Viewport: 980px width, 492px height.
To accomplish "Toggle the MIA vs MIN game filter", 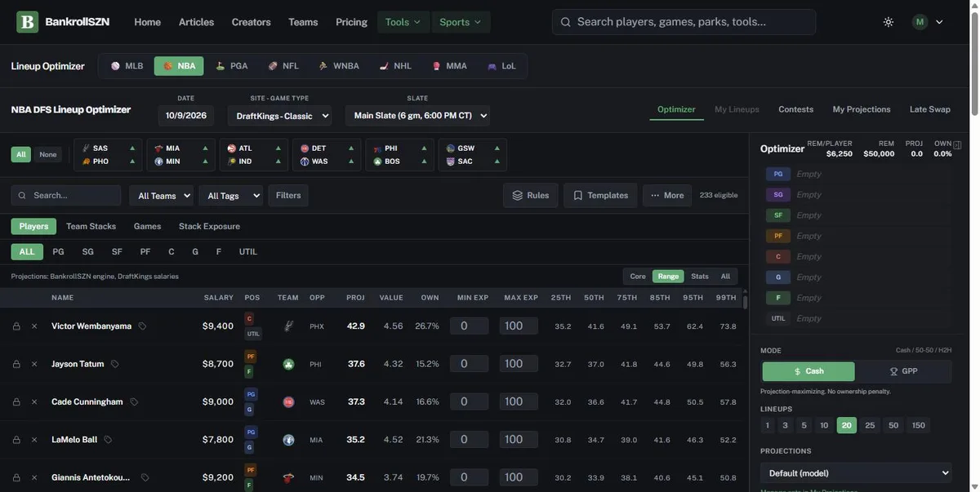I will click(180, 155).
